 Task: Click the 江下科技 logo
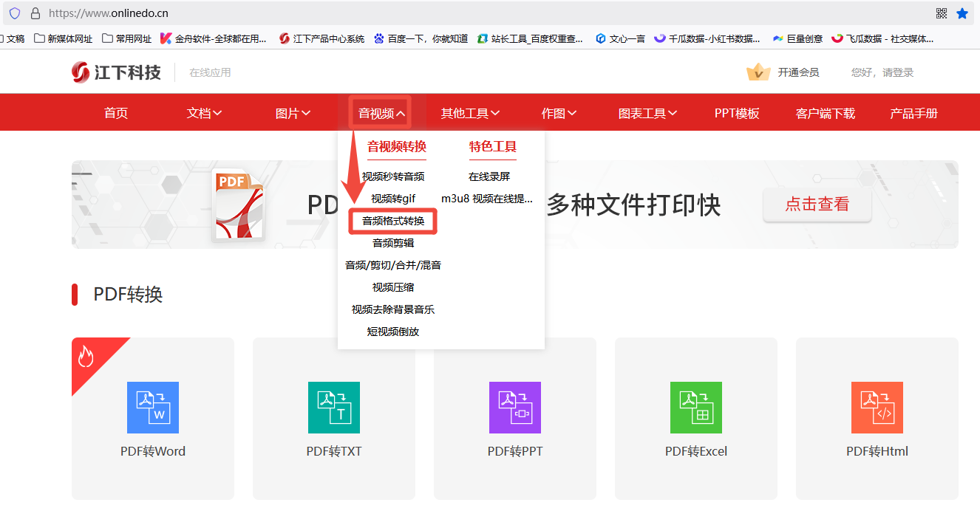[x=116, y=72]
